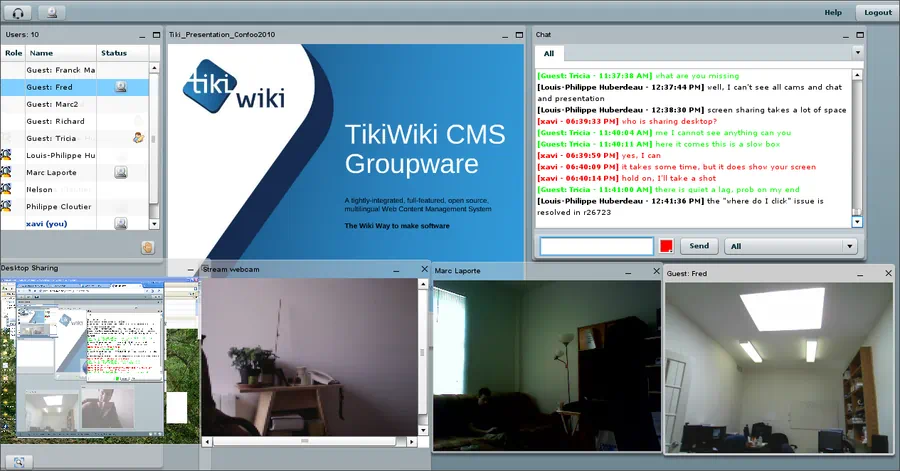This screenshot has width=900, height=471.
Task: Click Users list scrollbar up arrow
Action: 154,68
